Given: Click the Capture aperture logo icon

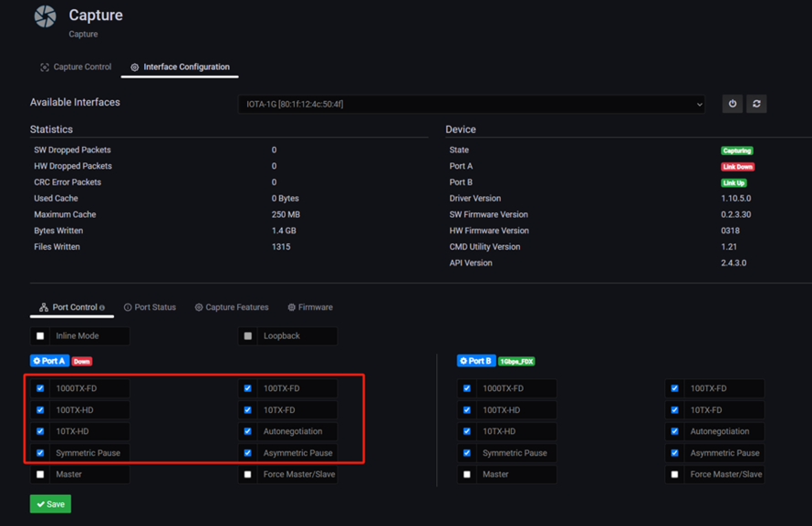Looking at the screenshot, I should pos(45,16).
